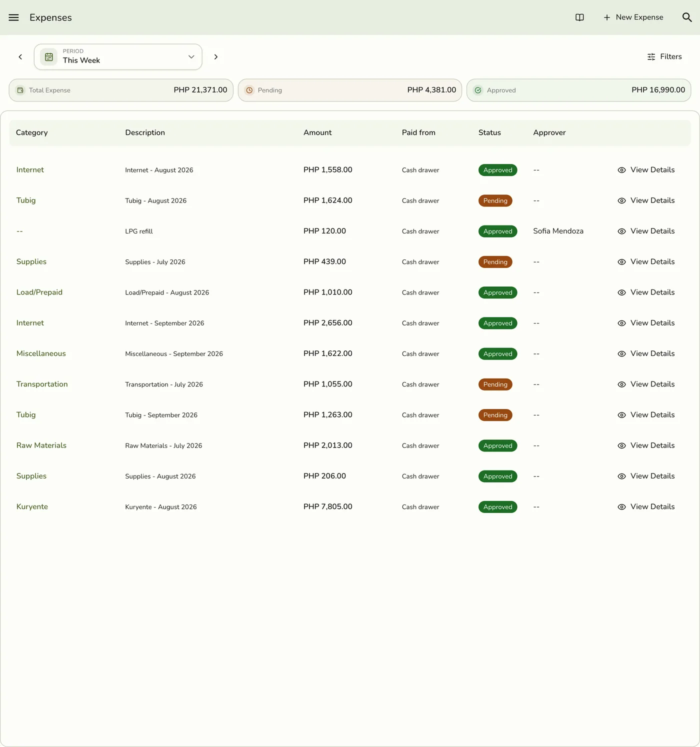Click the Pending clock icon

tap(249, 90)
